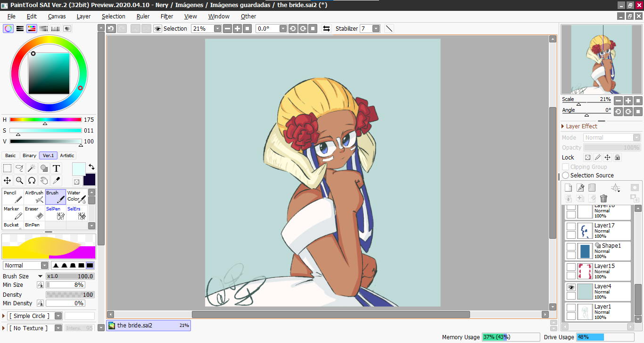Select the Lasso tool
The image size is (644, 343).
pyautogui.click(x=20, y=168)
